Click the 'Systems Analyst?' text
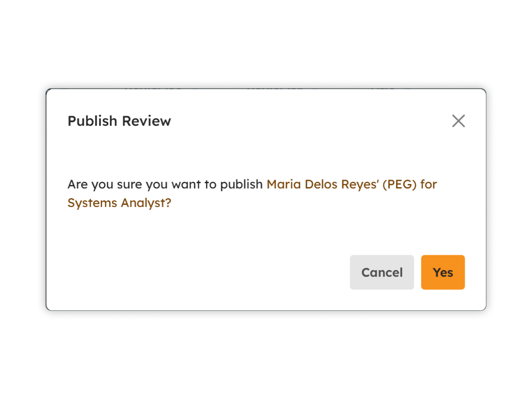 click(119, 203)
